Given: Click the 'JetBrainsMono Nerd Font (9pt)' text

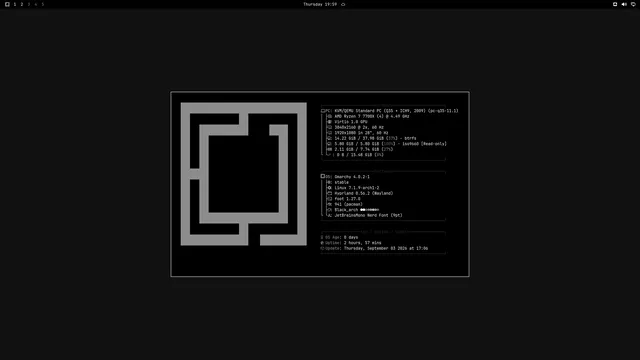Looking at the screenshot, I should (x=368, y=215).
